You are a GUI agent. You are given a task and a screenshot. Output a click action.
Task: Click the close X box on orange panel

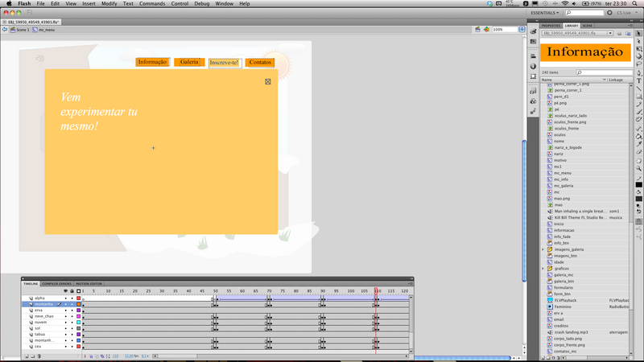point(268,81)
